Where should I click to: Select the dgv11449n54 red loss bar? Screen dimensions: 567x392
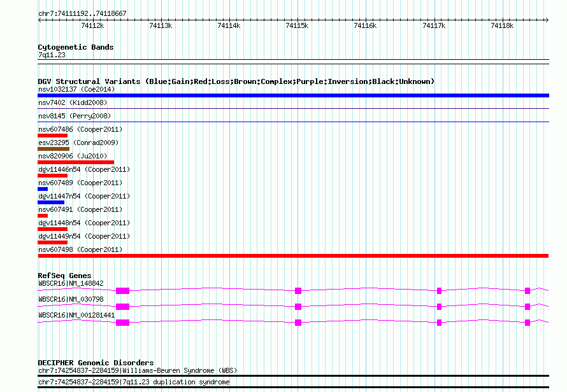click(52, 242)
